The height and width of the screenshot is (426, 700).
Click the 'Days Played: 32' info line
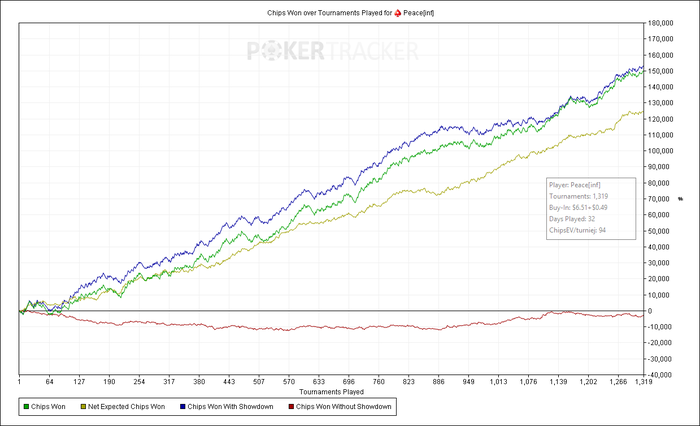(572, 219)
